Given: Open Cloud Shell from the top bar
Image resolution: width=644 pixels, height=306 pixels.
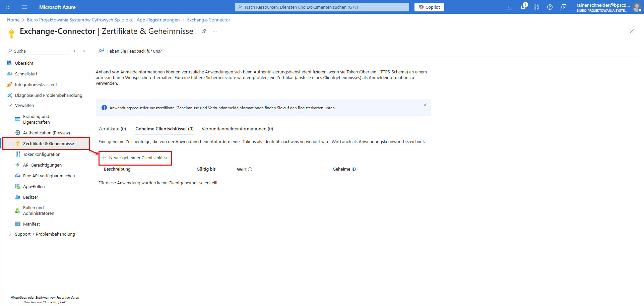Looking at the screenshot, I should click(510, 7).
